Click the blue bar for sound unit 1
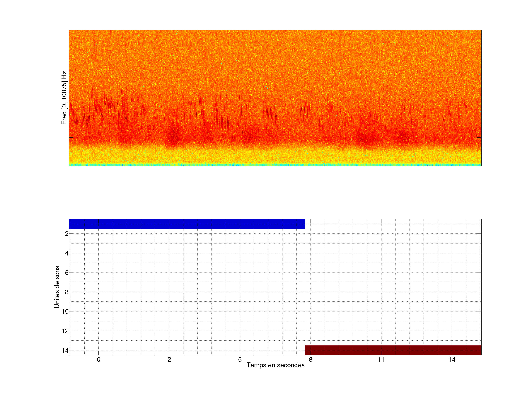This screenshot has height=399, width=532. pyautogui.click(x=187, y=224)
